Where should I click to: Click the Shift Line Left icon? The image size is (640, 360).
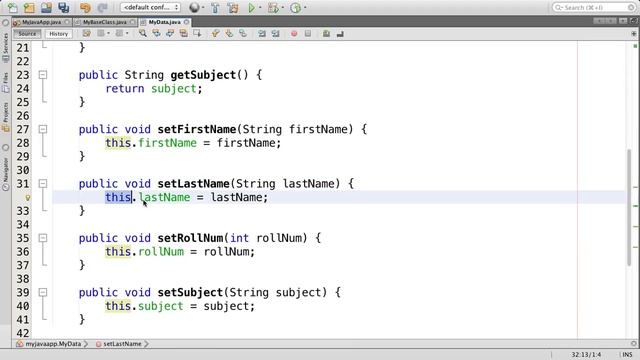(262, 33)
